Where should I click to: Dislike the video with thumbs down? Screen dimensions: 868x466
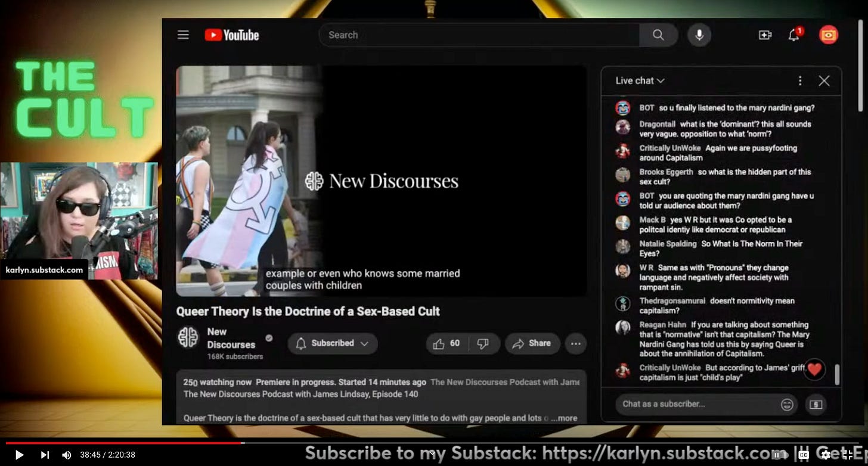pos(483,343)
